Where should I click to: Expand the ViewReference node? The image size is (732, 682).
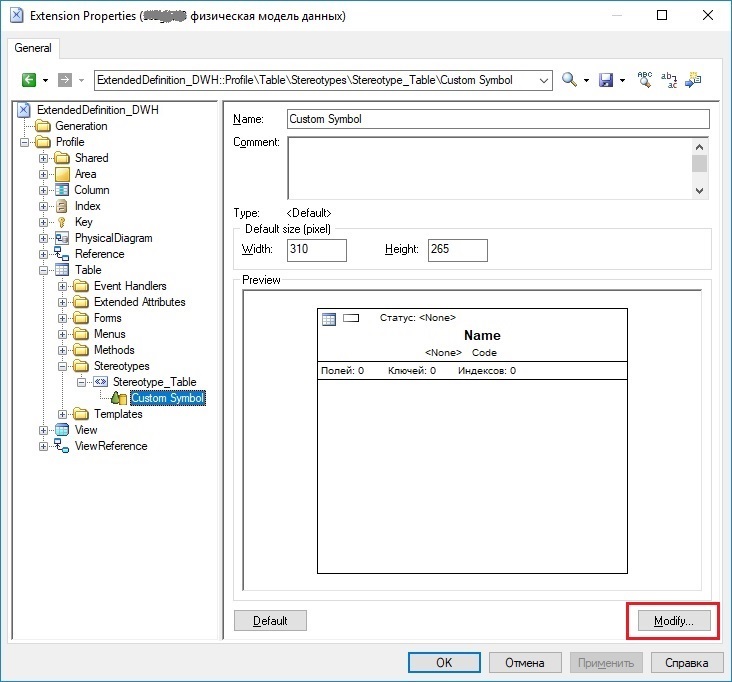coord(43,446)
